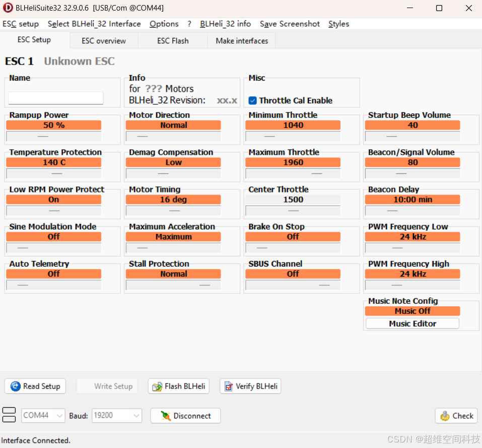Click the Check button
The height and width of the screenshot is (448, 482).
tap(456, 416)
